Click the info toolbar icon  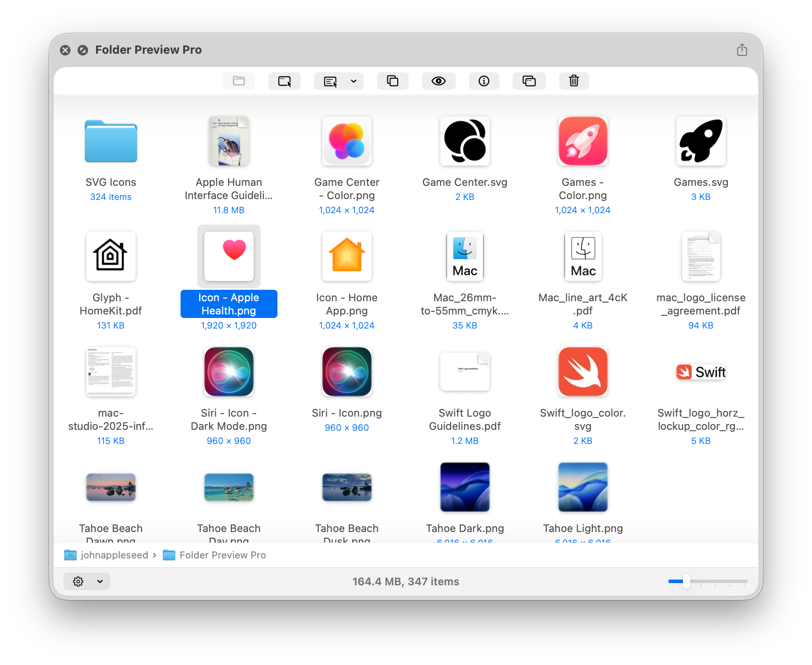tap(484, 81)
